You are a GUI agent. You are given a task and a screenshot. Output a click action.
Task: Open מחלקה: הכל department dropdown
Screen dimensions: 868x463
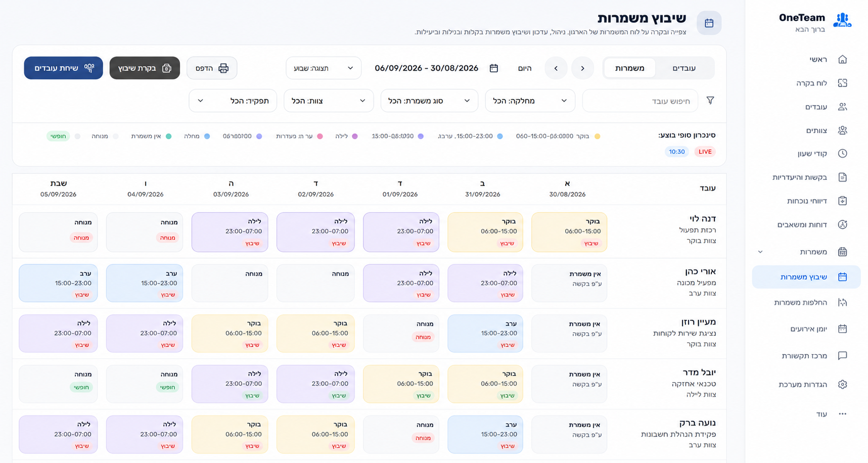(530, 101)
